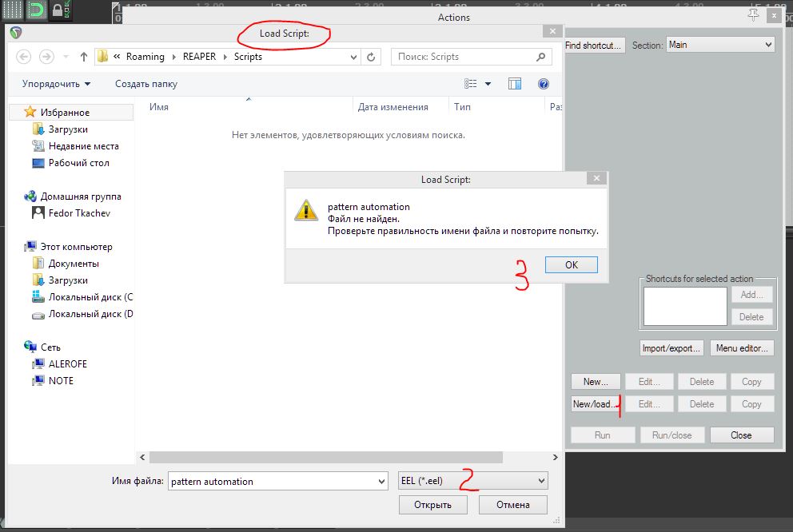
Task: Change view layout icon
Action: pyautogui.click(x=471, y=84)
